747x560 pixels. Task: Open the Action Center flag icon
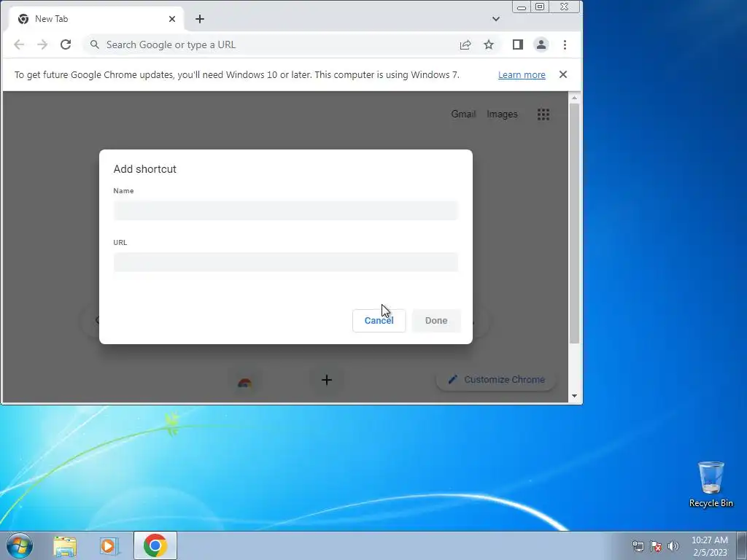pos(656,546)
